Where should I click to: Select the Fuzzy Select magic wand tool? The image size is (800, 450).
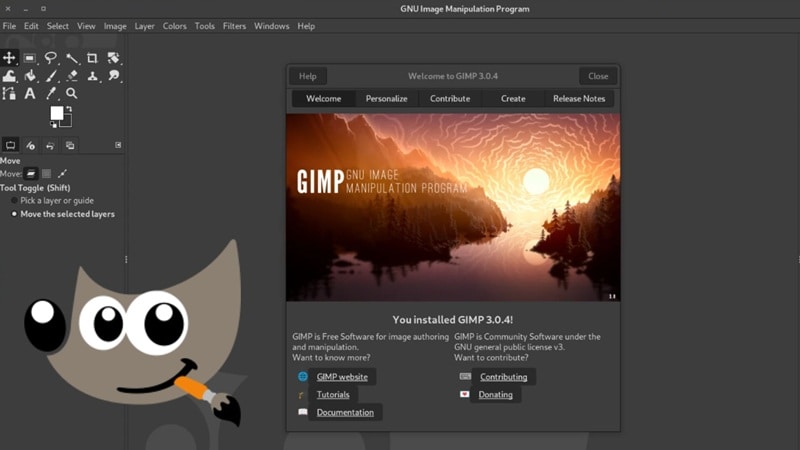coord(71,58)
